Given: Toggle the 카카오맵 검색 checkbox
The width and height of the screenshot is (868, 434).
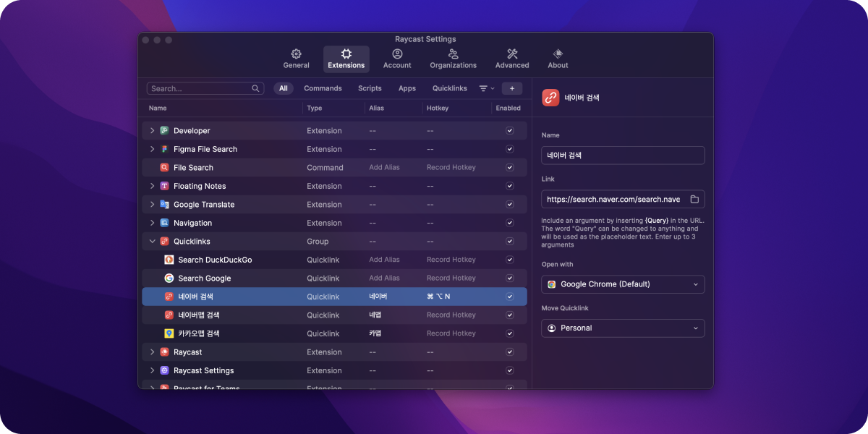Looking at the screenshot, I should pos(509,333).
